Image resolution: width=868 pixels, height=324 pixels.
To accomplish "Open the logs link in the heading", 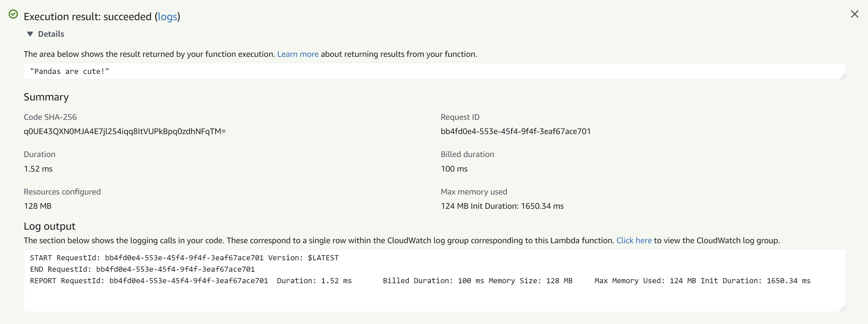I will click(x=167, y=17).
